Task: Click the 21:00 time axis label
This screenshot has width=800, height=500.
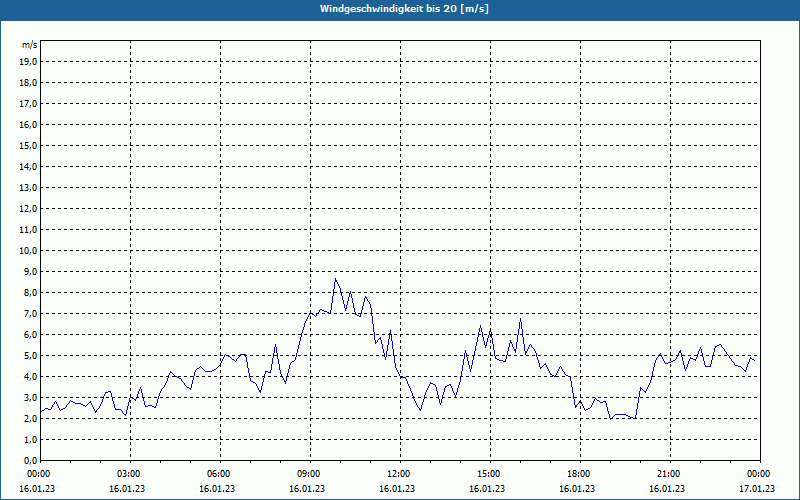Action: (670, 474)
